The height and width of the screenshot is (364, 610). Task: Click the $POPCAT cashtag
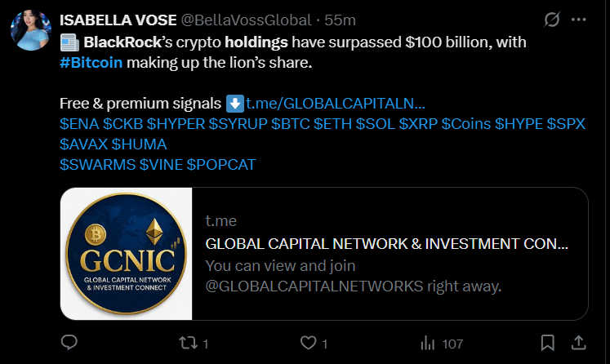[221, 165]
